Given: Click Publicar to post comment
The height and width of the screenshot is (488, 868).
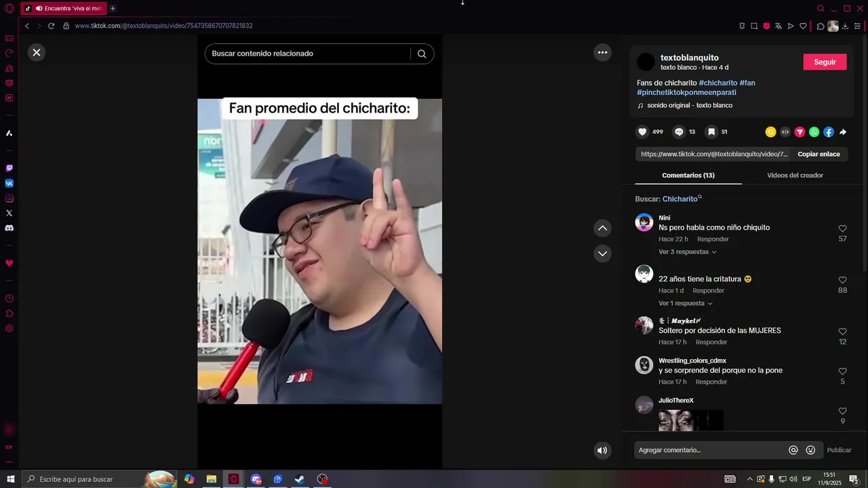Looking at the screenshot, I should click(x=839, y=450).
